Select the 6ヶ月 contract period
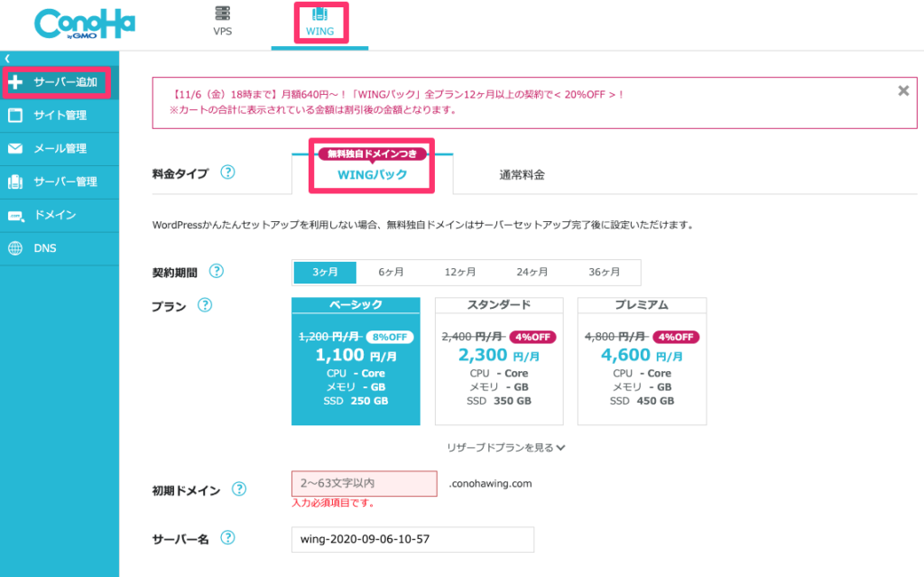Viewport: 924px width, 577px height. (391, 272)
